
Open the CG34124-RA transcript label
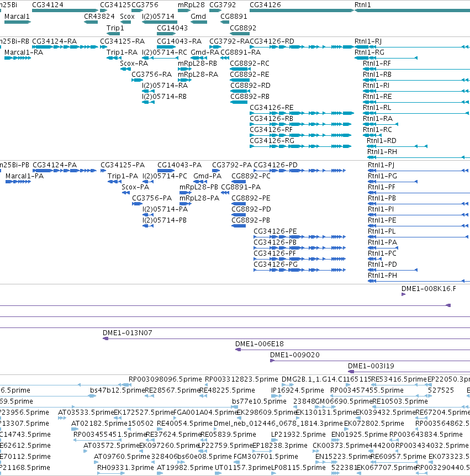(54, 41)
